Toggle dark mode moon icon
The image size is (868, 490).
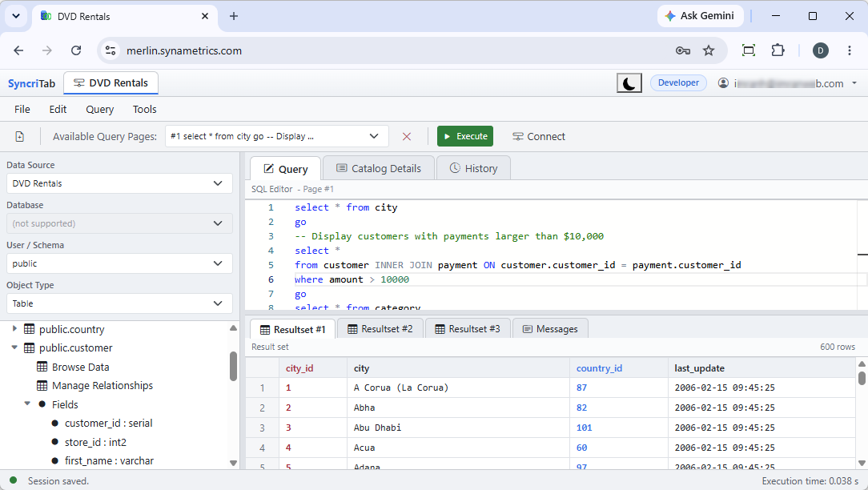(629, 83)
